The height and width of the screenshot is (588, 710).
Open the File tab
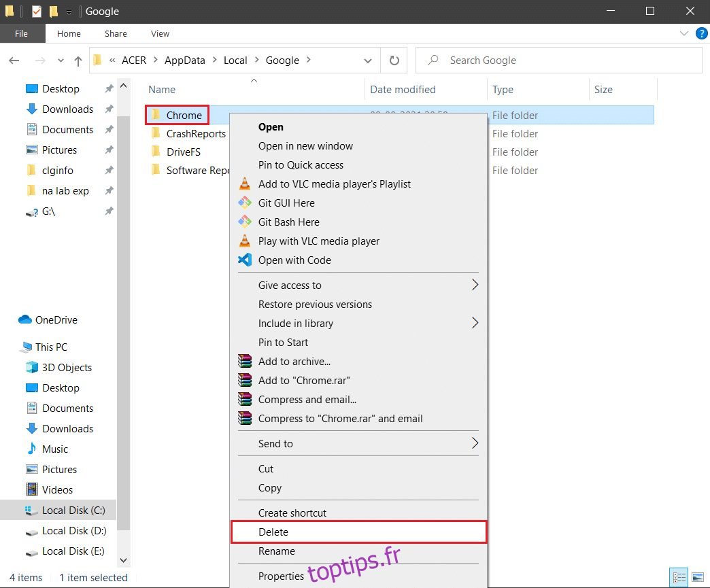21,33
